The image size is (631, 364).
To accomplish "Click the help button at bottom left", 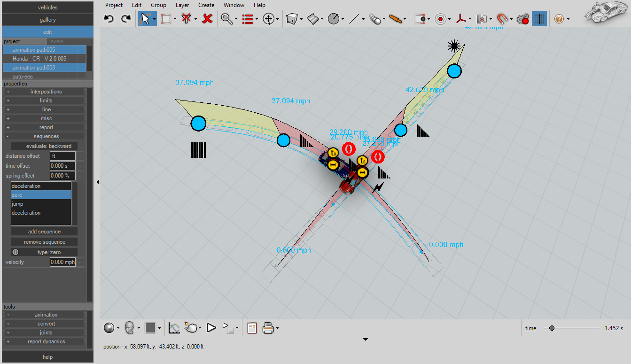I will [48, 357].
